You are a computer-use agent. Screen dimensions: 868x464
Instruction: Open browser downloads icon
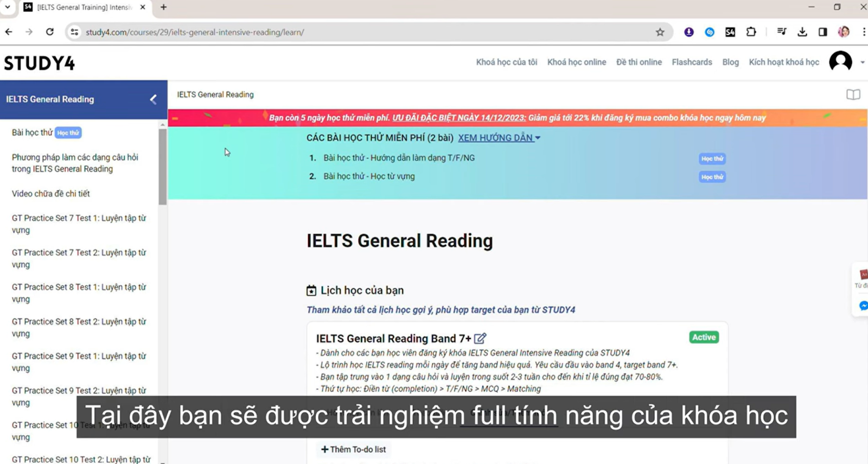click(802, 32)
